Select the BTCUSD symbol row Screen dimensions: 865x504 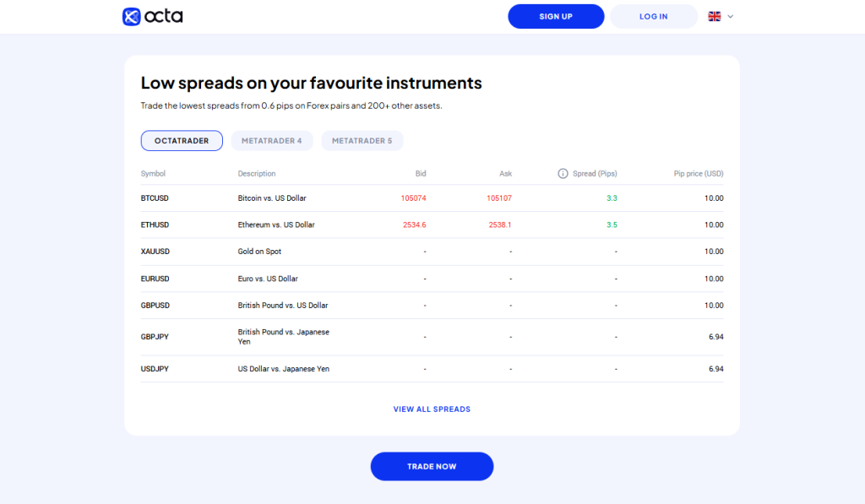point(155,198)
